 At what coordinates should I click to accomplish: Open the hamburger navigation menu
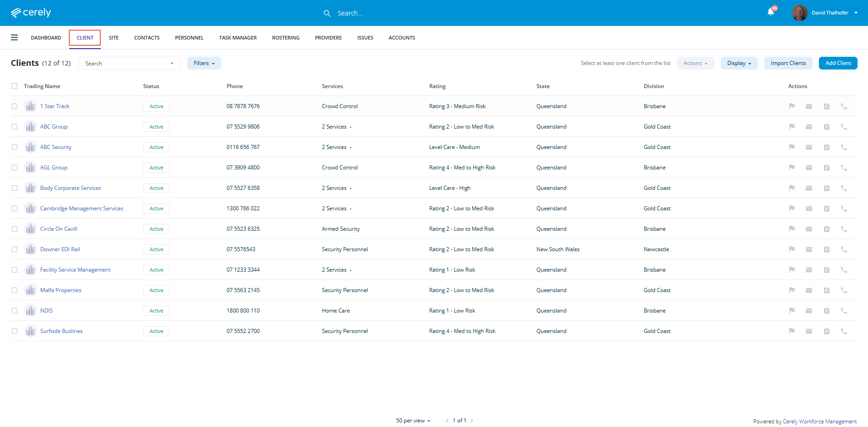coord(15,38)
